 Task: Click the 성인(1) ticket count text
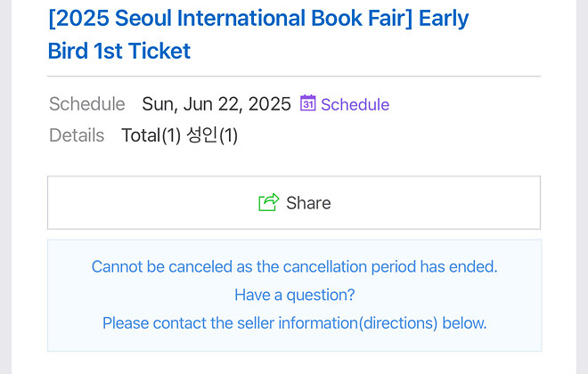click(x=212, y=135)
